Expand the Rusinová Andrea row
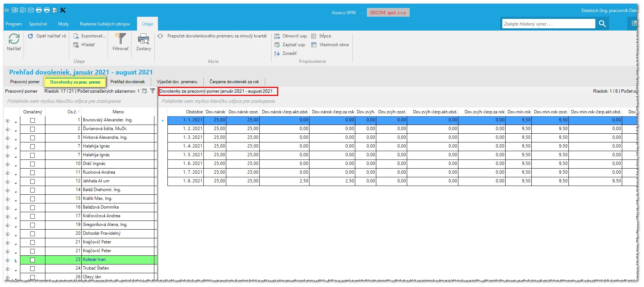The width and height of the screenshot is (644, 287). (7, 173)
